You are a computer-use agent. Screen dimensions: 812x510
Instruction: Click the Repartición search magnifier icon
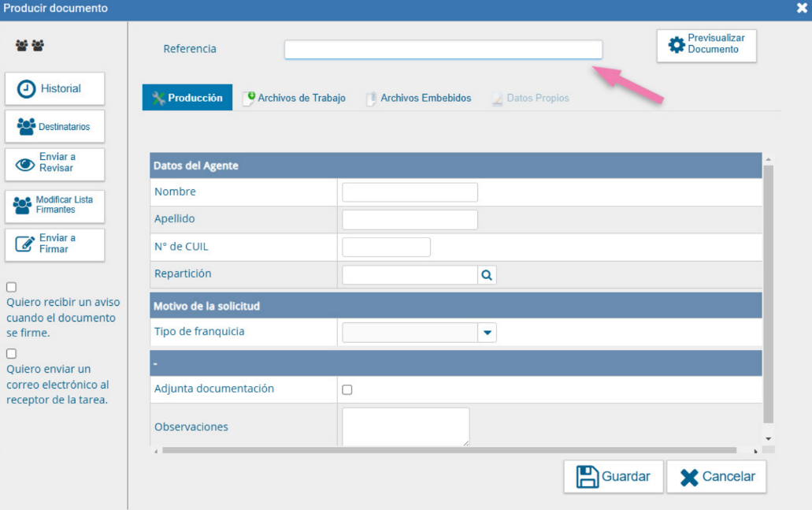pyautogui.click(x=487, y=275)
